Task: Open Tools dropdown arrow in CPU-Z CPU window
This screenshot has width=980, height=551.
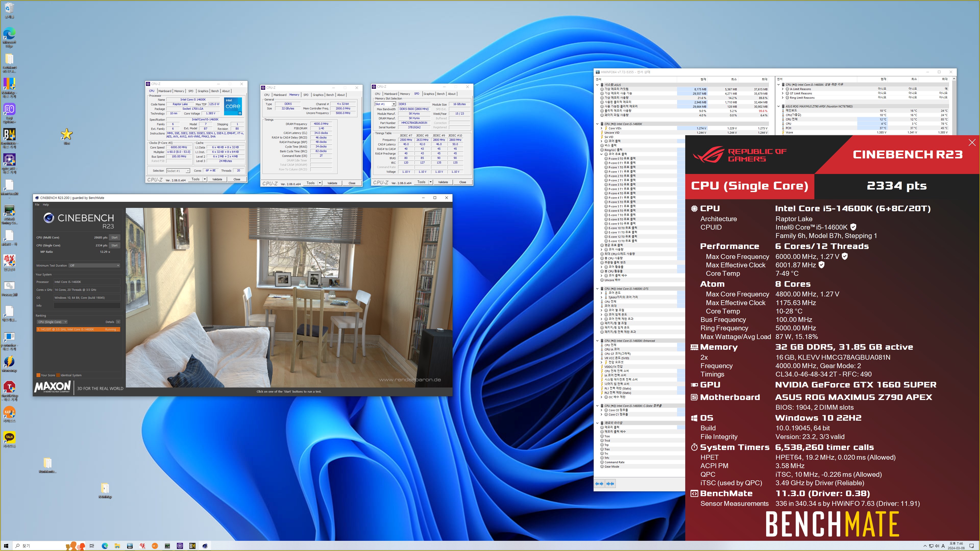Action: point(205,179)
